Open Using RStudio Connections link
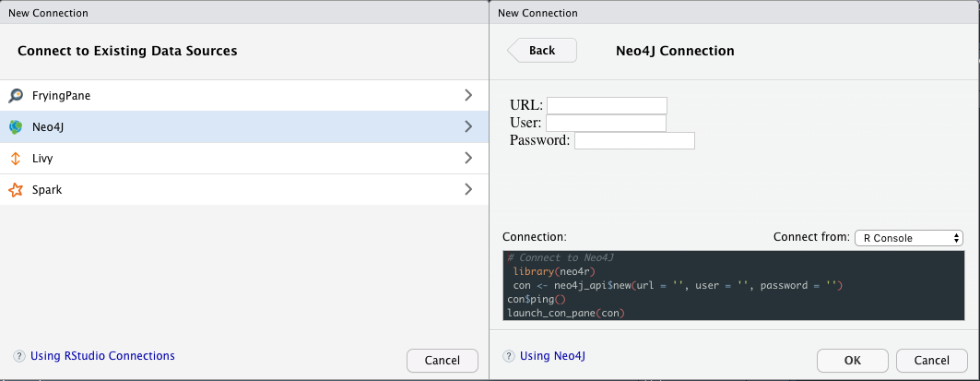This screenshot has width=980, height=381. (102, 356)
